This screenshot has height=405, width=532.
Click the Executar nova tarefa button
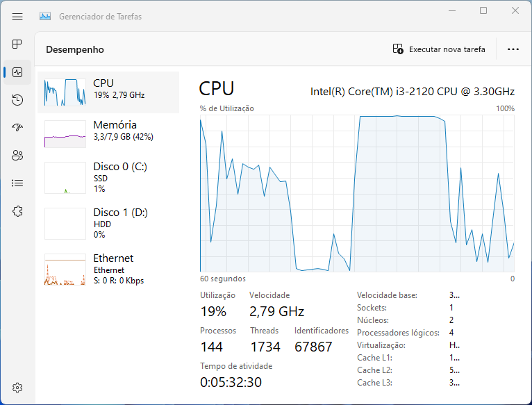(x=439, y=49)
